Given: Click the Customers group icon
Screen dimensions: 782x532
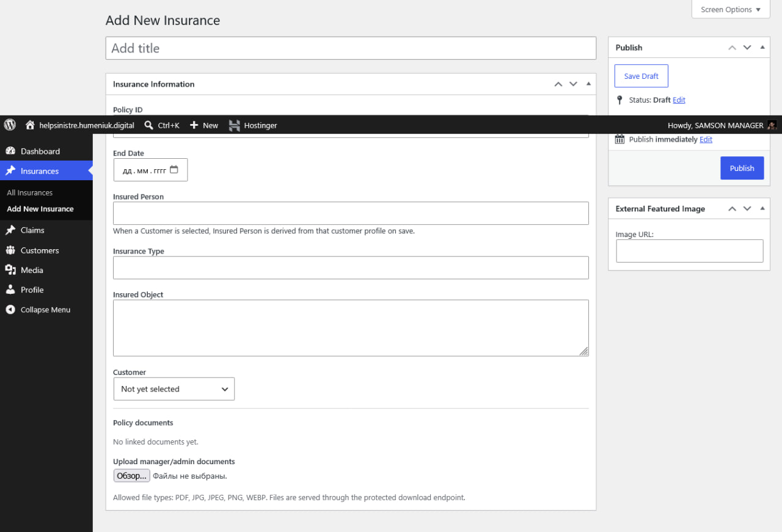Looking at the screenshot, I should click(10, 250).
